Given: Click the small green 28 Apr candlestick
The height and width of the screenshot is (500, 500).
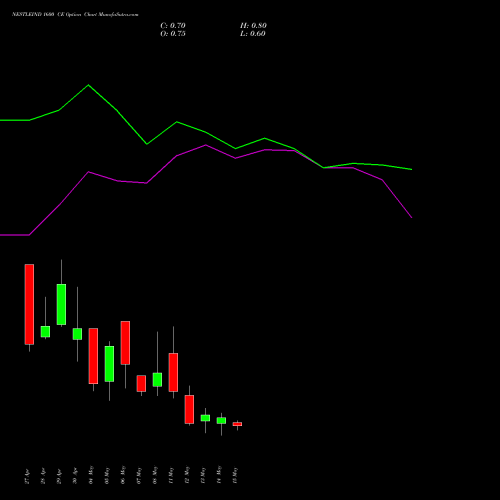Looking at the screenshot, I should point(45,332).
